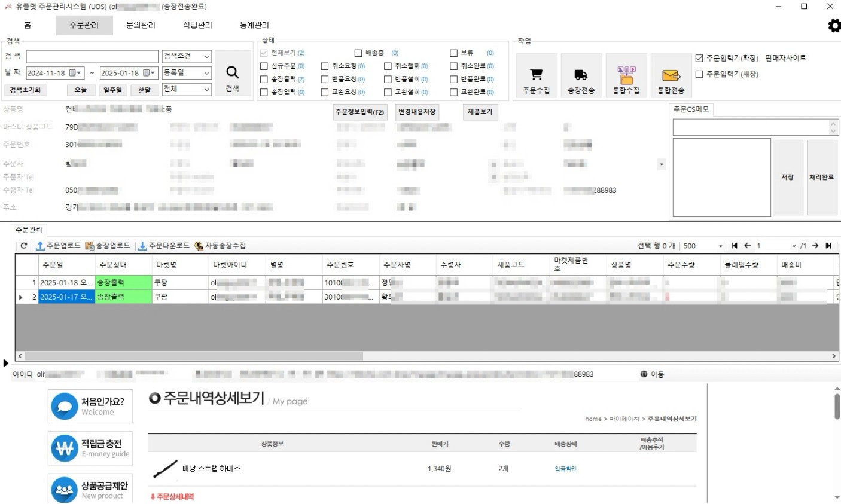
Task: Click the 송장전송 truck icon
Action: [581, 75]
